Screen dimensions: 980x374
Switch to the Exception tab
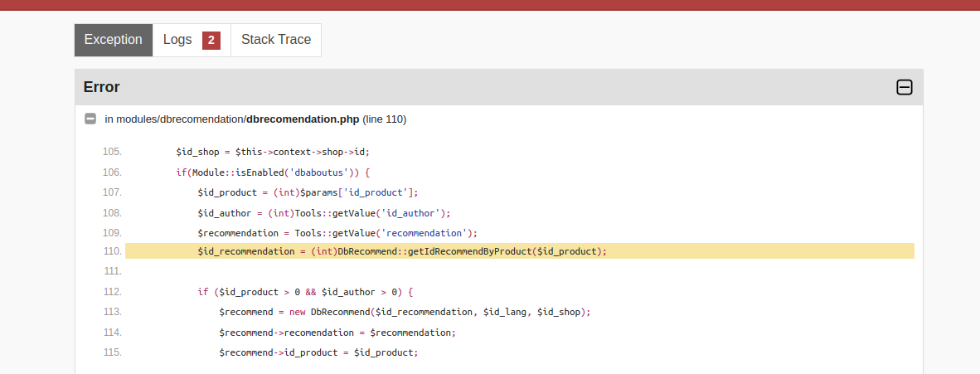click(114, 40)
